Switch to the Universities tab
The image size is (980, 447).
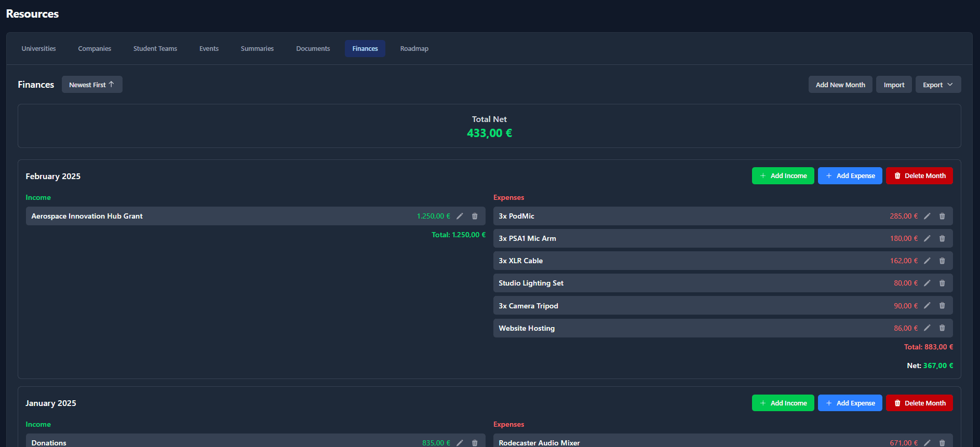coord(38,48)
